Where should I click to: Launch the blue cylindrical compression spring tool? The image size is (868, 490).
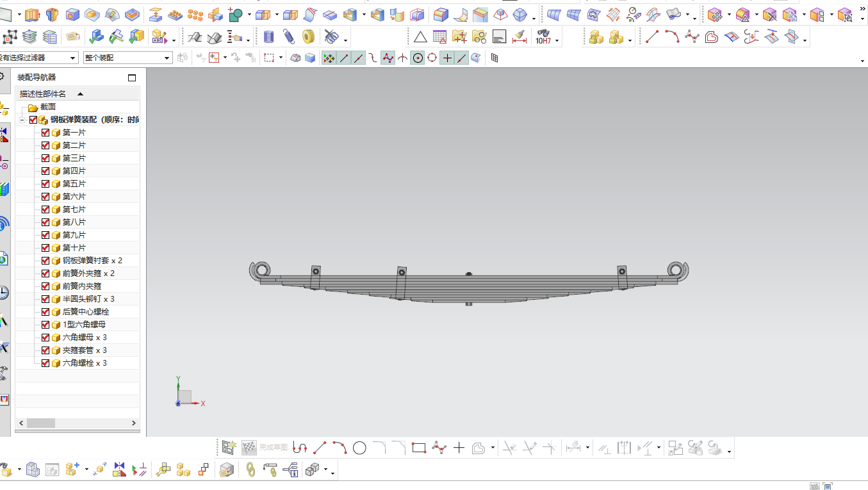pyautogui.click(x=269, y=37)
